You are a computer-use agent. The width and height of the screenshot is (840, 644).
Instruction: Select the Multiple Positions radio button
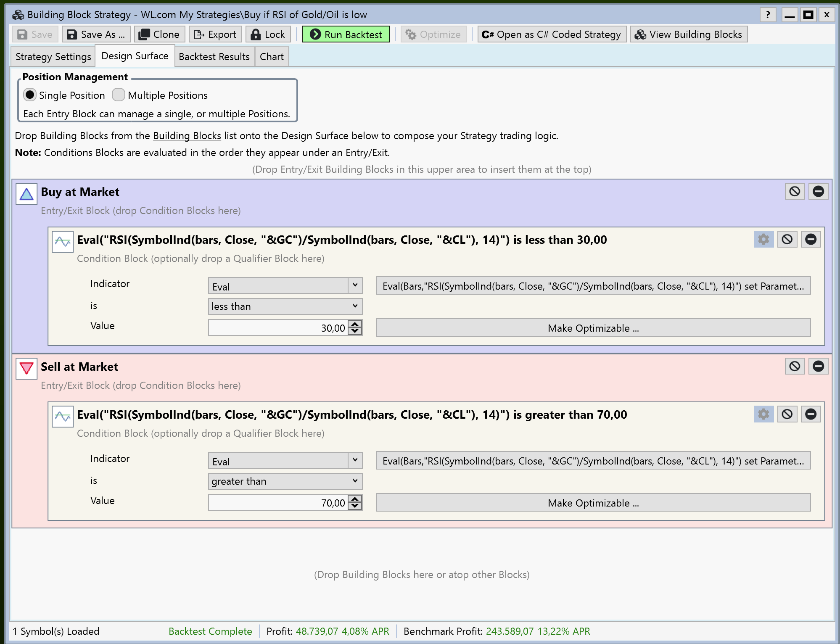[119, 95]
